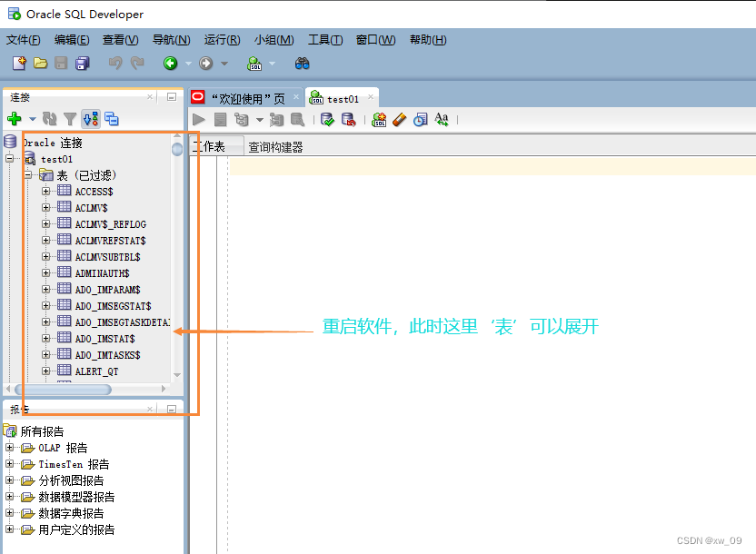The image size is (756, 554).
Task: Open the 工具(T) menu
Action: (x=325, y=40)
